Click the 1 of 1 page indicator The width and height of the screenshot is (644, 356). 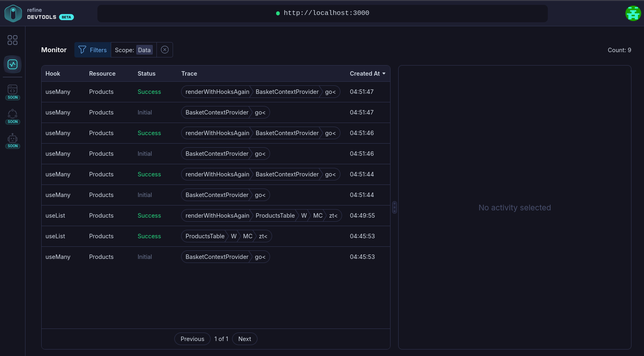click(x=221, y=339)
